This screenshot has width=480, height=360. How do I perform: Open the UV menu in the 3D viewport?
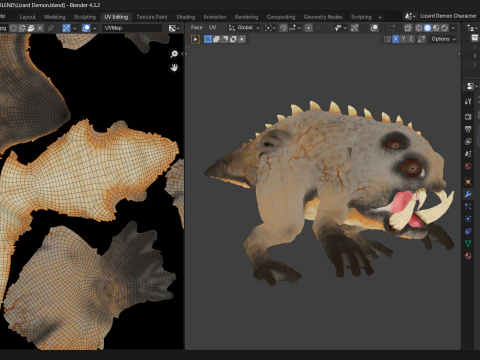[212, 28]
